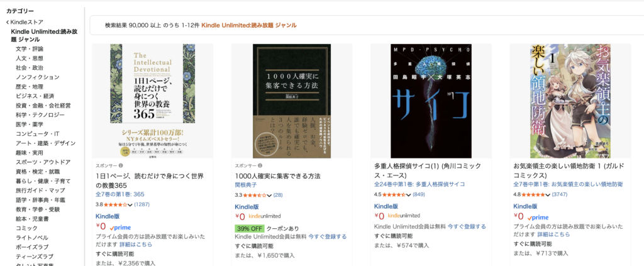The width and height of the screenshot is (644, 266).
Task: Open the MPD-PSYCHO cover thumbnail
Action: pos(431,101)
